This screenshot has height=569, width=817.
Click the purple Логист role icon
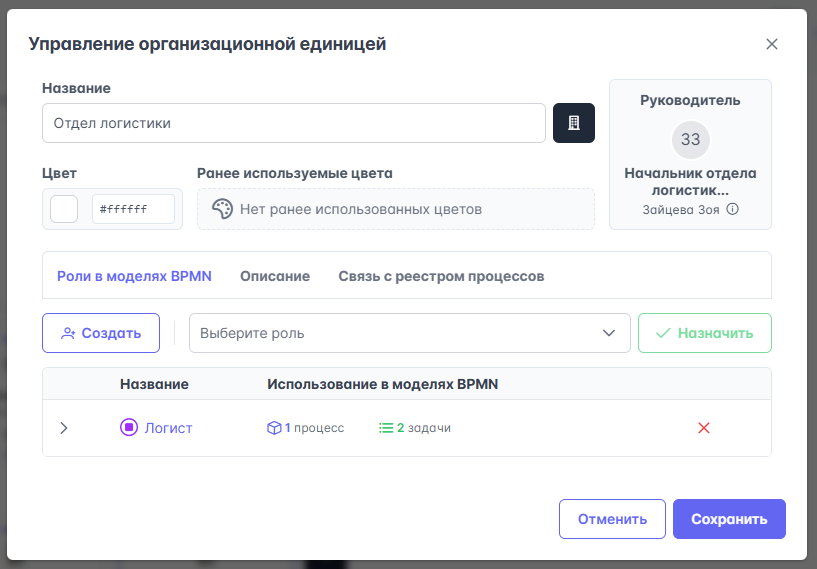pyautogui.click(x=128, y=428)
